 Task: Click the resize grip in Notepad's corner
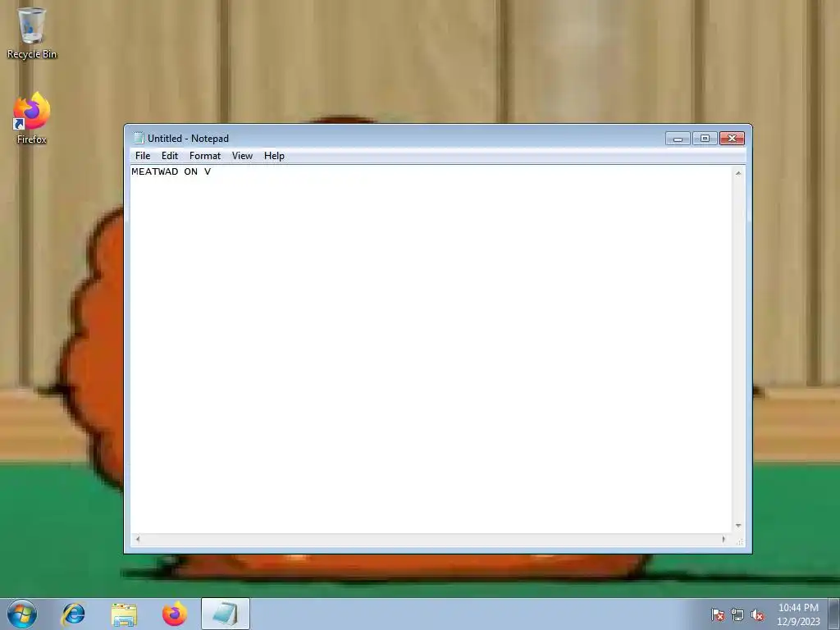tap(739, 541)
